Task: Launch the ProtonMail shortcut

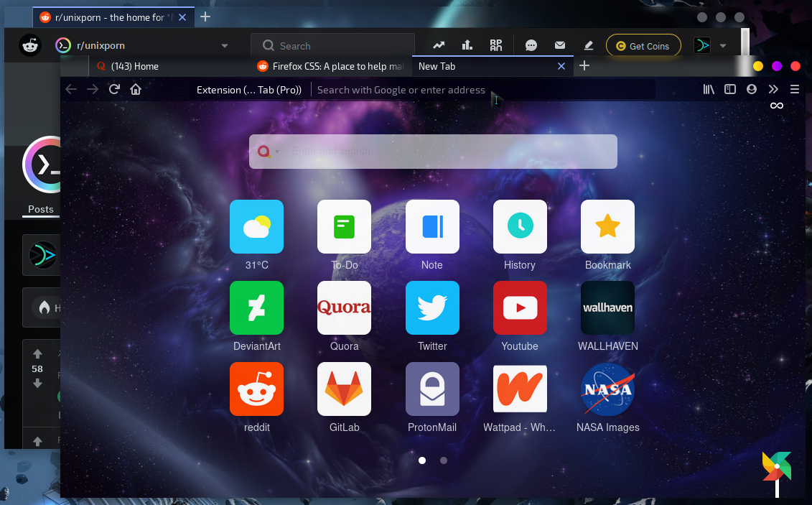Action: [432, 389]
